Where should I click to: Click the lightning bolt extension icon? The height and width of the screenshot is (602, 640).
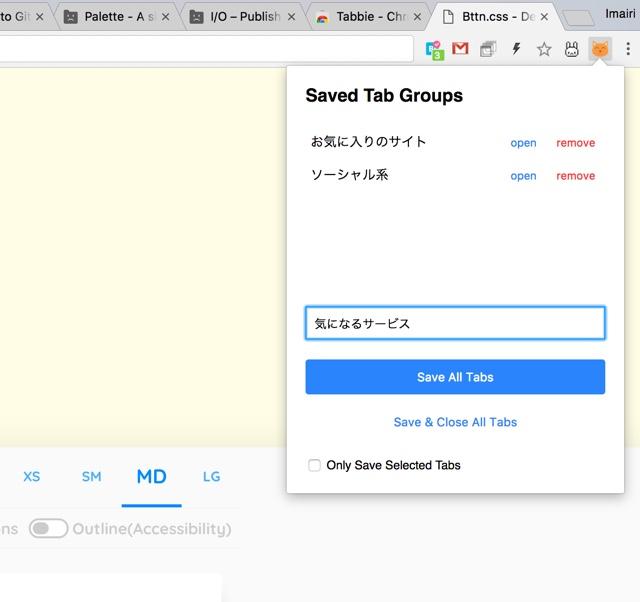click(516, 49)
